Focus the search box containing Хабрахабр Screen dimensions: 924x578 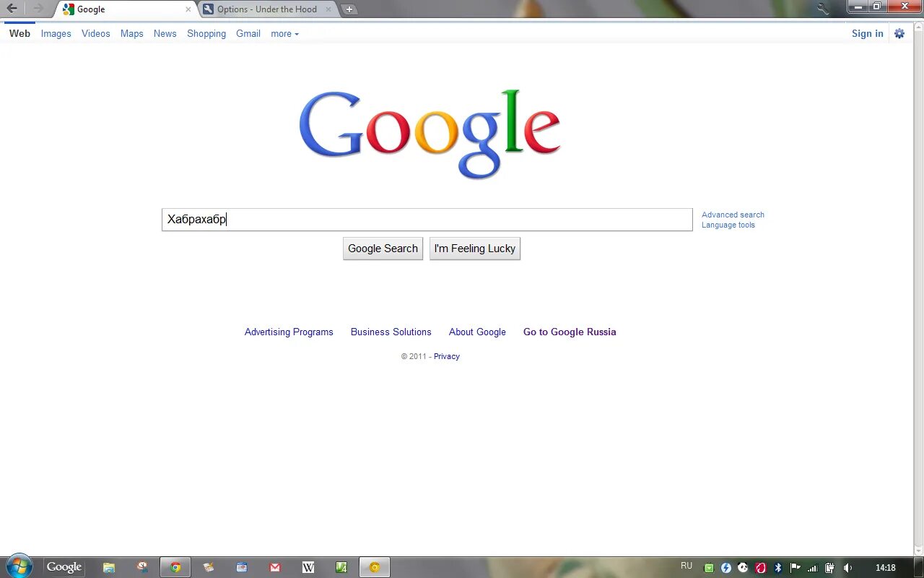(x=427, y=220)
